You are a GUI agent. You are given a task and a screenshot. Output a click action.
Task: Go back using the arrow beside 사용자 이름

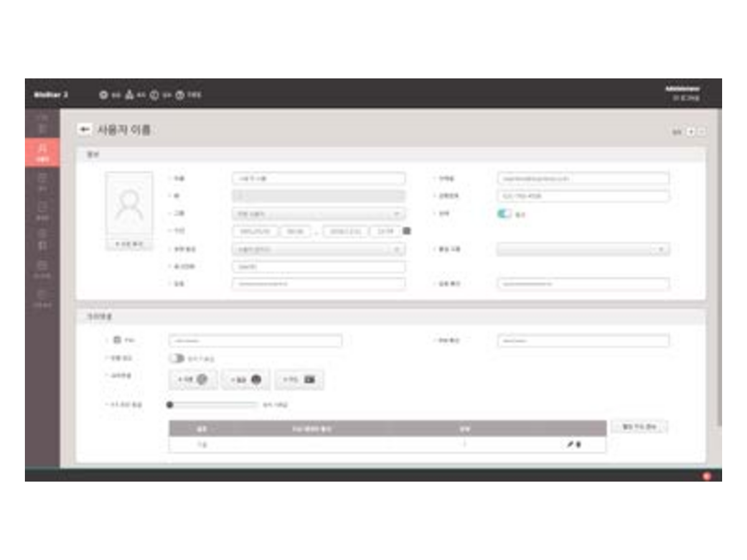[84, 129]
